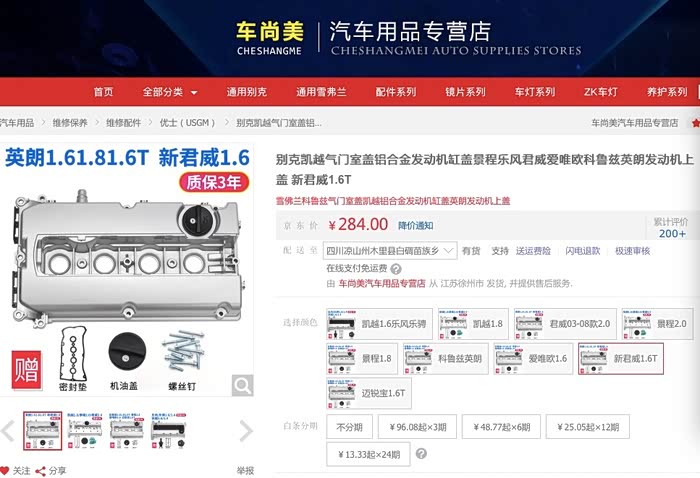Click the 降价通知 price alert link
Image resolution: width=700 pixels, height=478 pixels.
click(416, 225)
